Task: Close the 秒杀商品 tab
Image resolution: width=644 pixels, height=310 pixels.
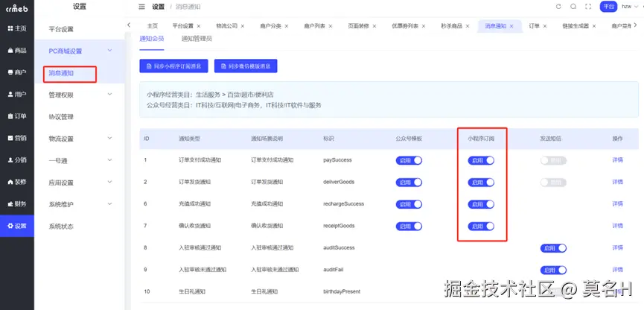Action: click(x=468, y=26)
